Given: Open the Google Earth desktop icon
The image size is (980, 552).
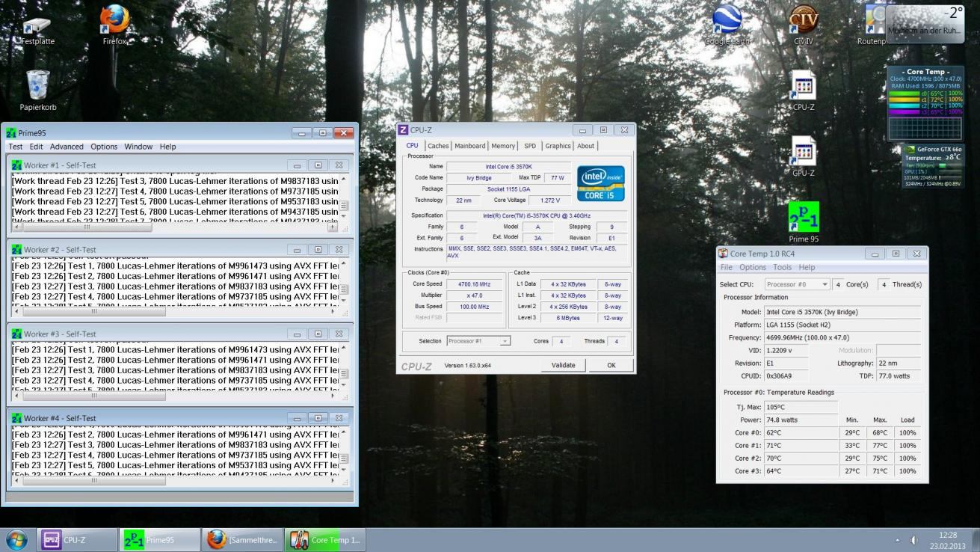Looking at the screenshot, I should pyautogui.click(x=727, y=25).
